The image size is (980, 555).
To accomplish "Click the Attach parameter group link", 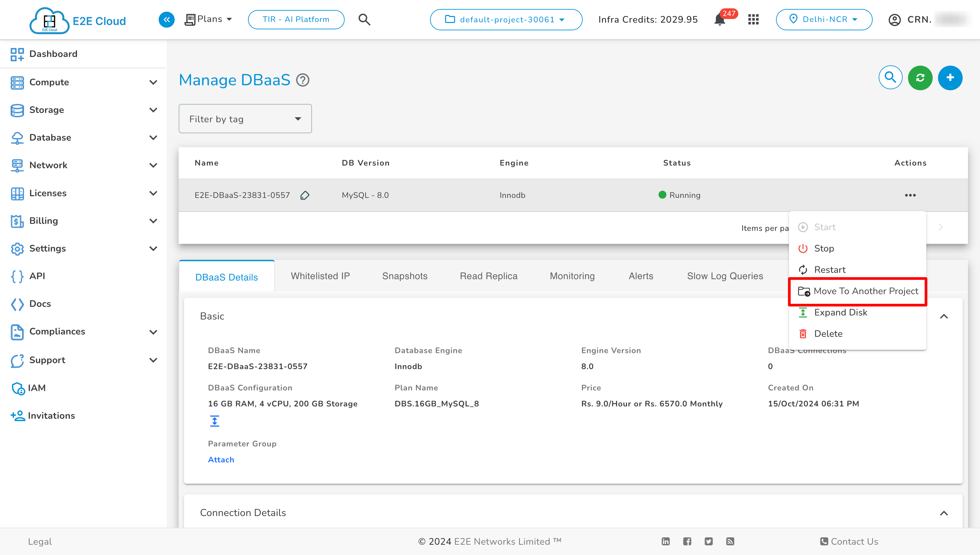I will point(221,459).
